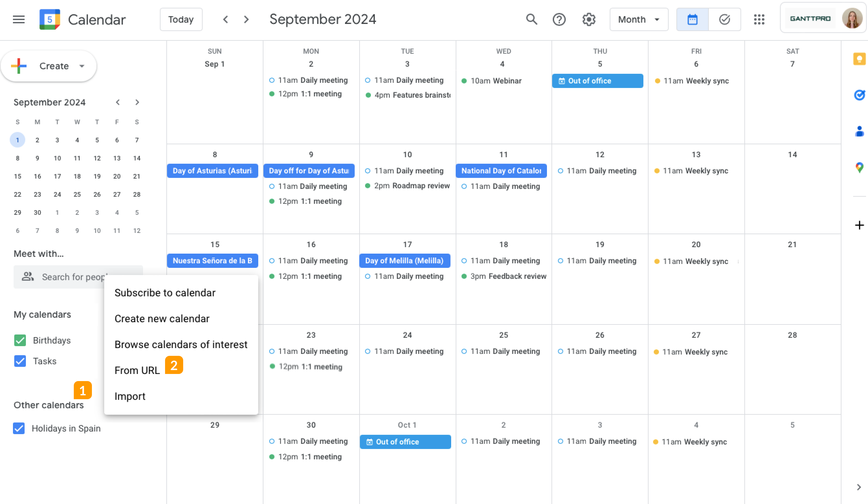This screenshot has width=868, height=504.
Task: Open the Google apps grid
Action: click(x=759, y=19)
